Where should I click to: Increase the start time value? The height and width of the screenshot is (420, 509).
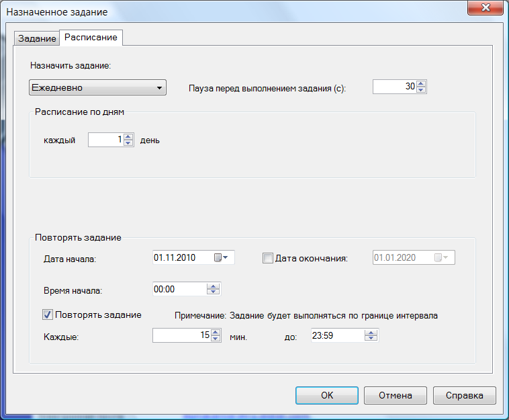click(214, 286)
